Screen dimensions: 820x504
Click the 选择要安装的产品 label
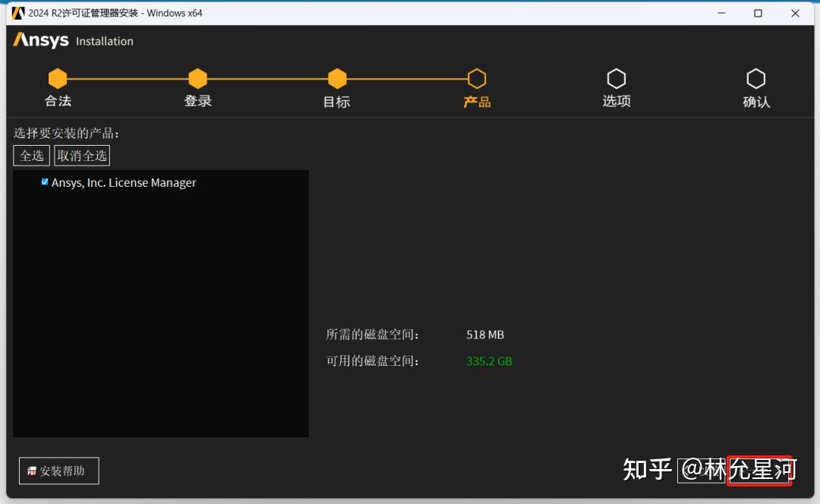tap(66, 133)
